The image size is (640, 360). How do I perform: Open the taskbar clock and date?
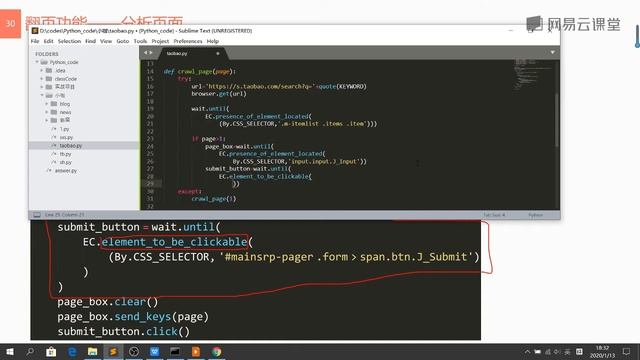602,351
